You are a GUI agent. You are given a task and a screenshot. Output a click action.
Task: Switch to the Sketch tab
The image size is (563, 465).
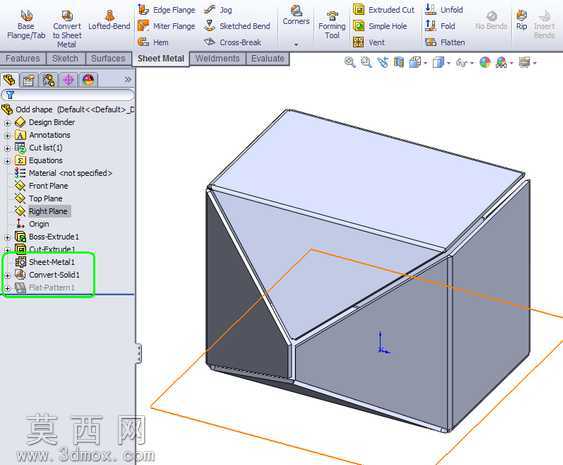(65, 59)
